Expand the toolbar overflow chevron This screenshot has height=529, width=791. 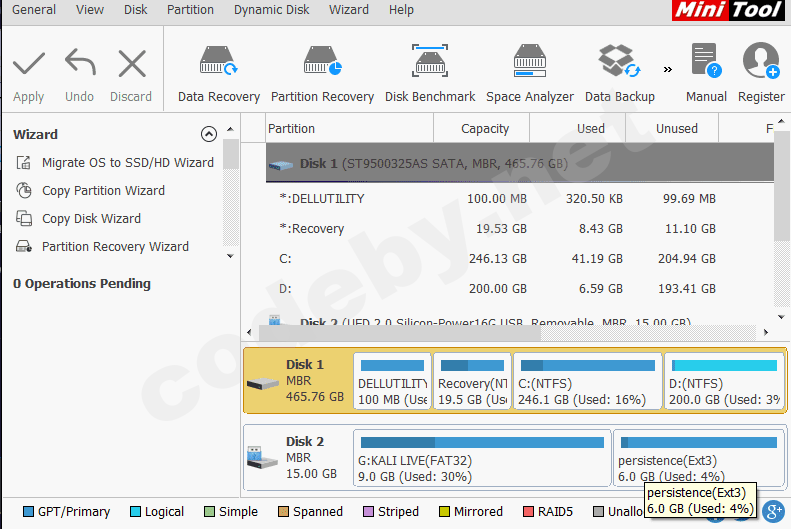(667, 69)
